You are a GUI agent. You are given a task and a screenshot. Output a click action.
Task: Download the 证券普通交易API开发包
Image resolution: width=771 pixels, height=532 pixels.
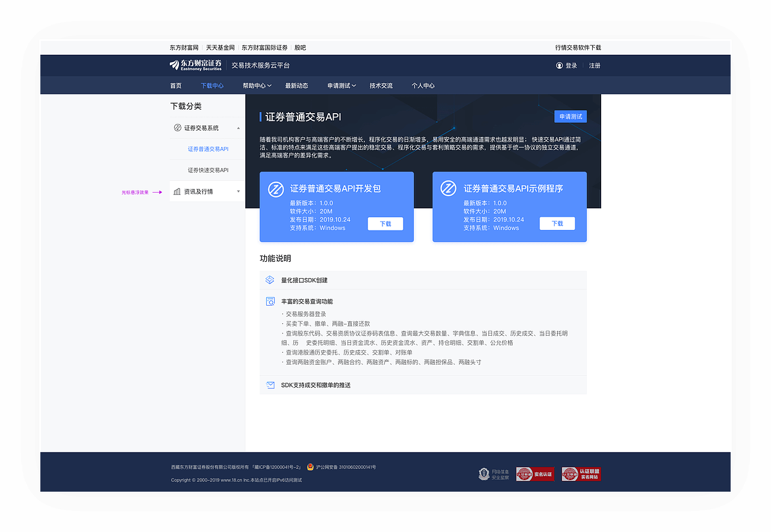pos(385,223)
